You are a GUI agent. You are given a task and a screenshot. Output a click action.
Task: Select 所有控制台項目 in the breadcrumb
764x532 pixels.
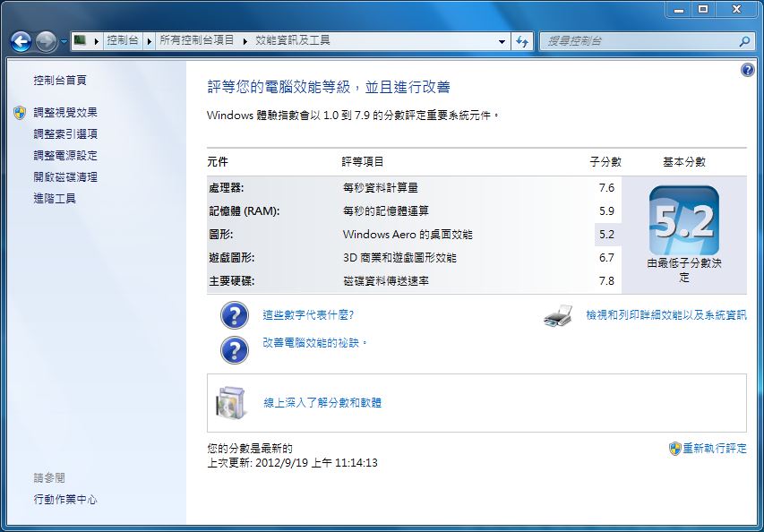tap(197, 40)
